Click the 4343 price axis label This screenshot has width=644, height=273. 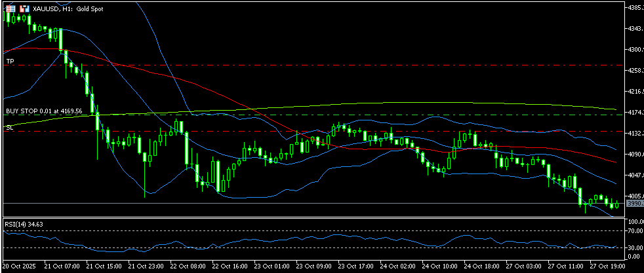click(x=635, y=28)
